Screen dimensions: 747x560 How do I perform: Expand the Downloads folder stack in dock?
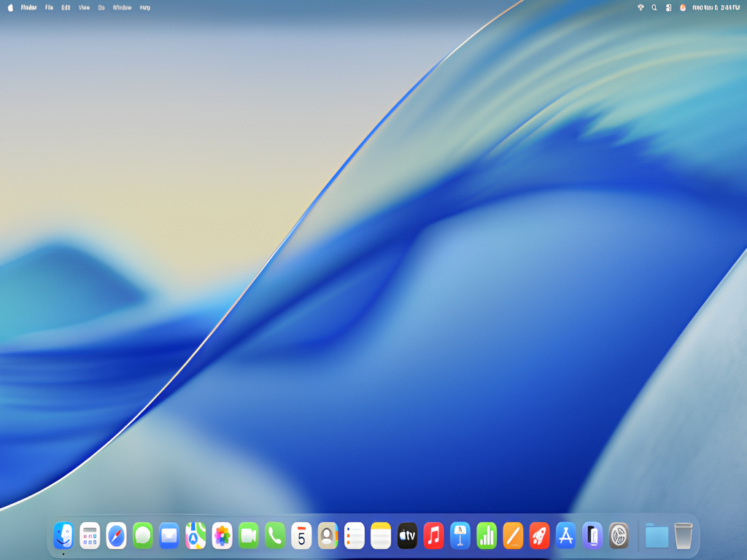pos(657,536)
